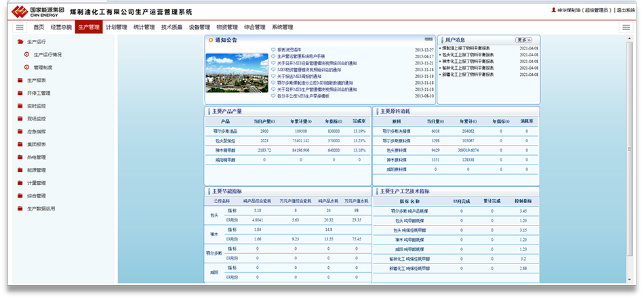
Task: Click 神木精甲醇 product row name
Action: pos(226,150)
